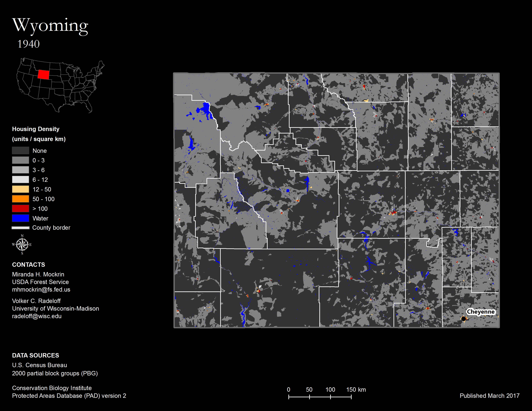Click the '12 - 50' legend label
This screenshot has width=532, height=411.
coord(42,189)
